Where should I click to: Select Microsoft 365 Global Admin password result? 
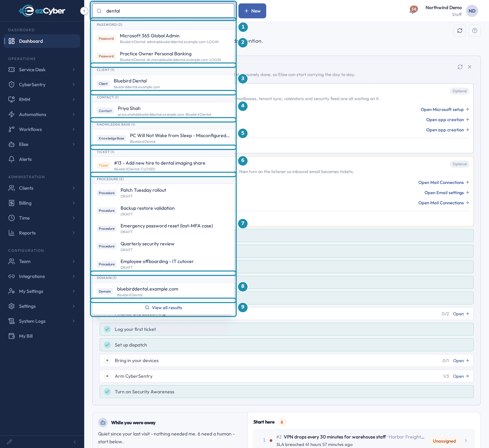(163, 39)
